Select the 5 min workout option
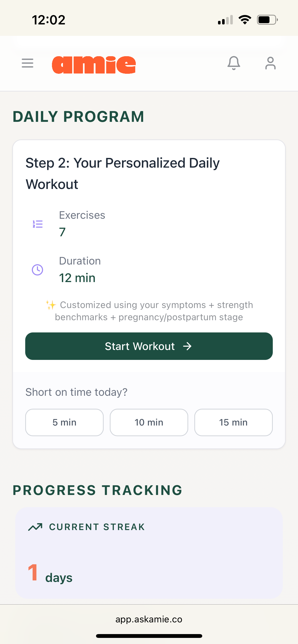Viewport: 298px width, 644px height. pyautogui.click(x=64, y=422)
